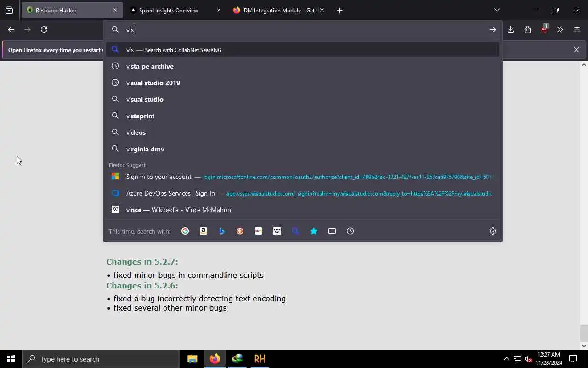Open 'Sign in to your account' Microsoft suggestion
The image size is (588, 368).
coord(303,177)
